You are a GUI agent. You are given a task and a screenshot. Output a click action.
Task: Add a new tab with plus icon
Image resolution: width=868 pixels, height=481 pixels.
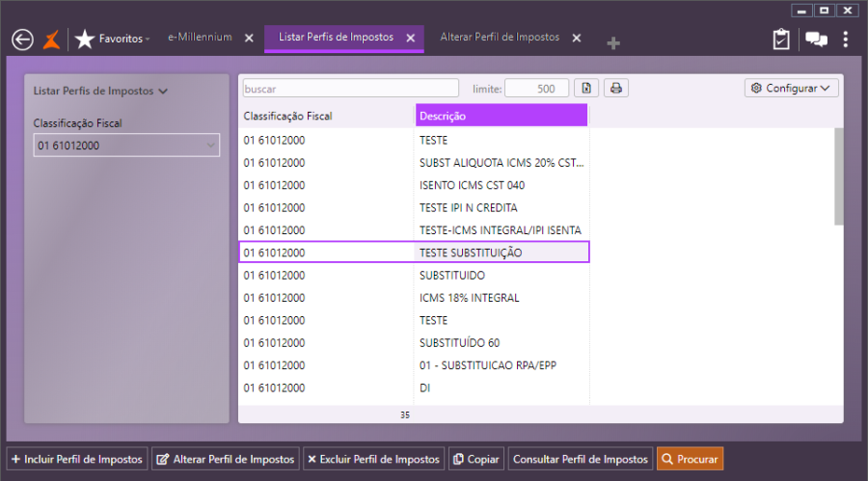(x=612, y=42)
